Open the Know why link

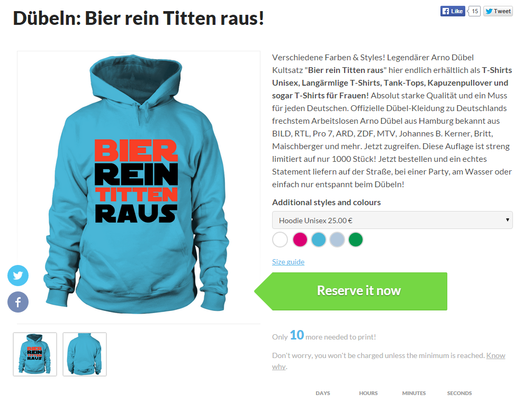click(389, 361)
